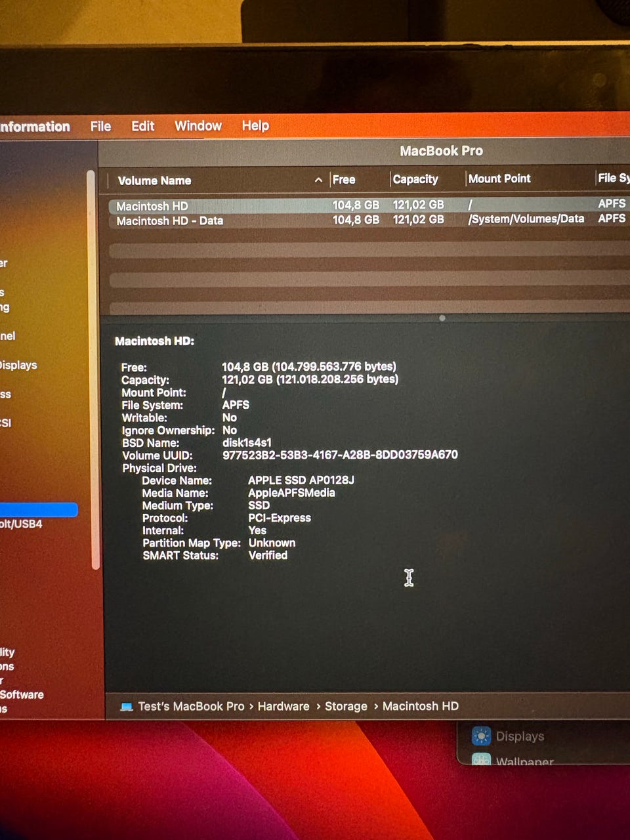Select the highlighted blue sidebar item
630x840 pixels.
[x=37, y=509]
